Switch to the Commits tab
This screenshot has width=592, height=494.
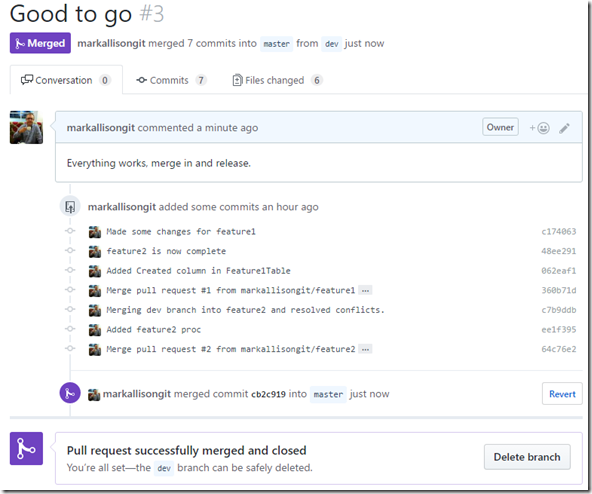point(171,80)
